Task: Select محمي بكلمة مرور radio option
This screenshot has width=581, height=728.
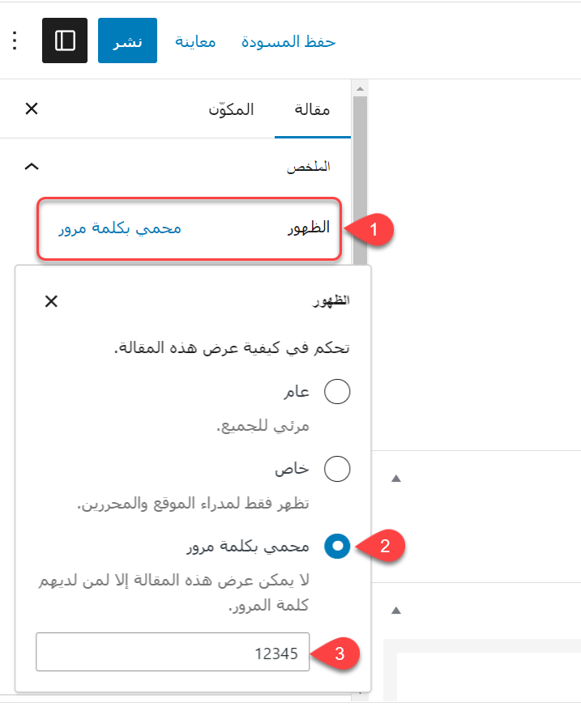Action: 336,546
